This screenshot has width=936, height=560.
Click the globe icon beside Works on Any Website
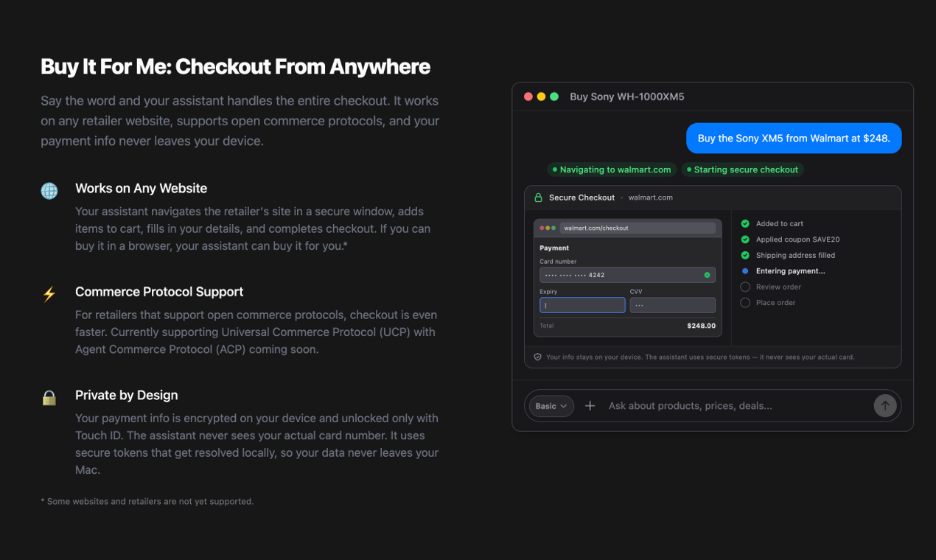49,192
